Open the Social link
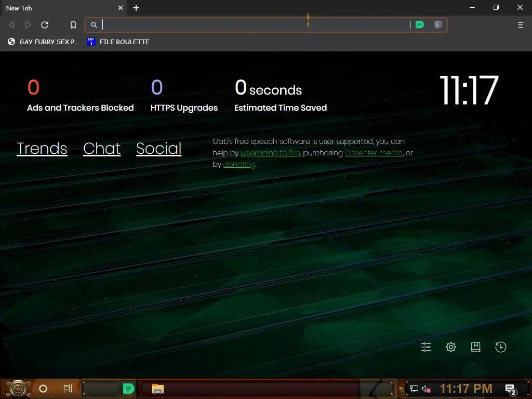Viewport: 532px width, 399px height. (x=159, y=149)
